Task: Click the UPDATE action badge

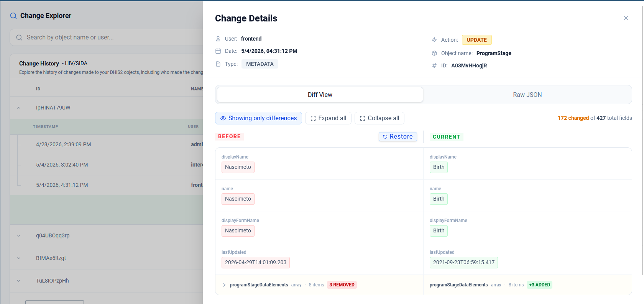Action: [476, 40]
